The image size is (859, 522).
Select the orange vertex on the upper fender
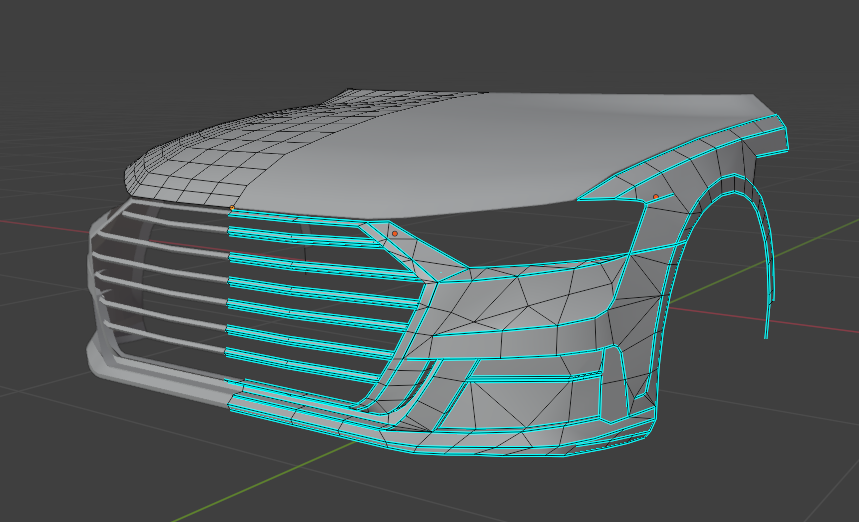tap(656, 197)
